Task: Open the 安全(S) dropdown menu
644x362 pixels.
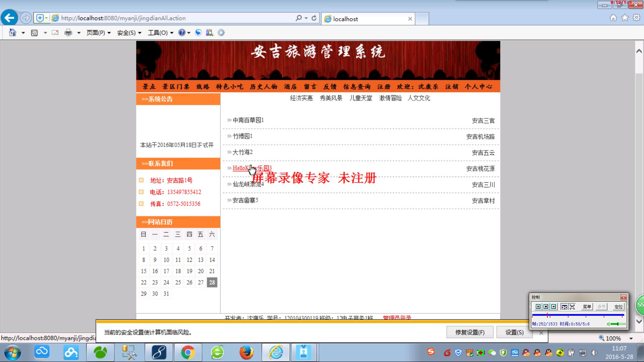Action: (x=129, y=33)
